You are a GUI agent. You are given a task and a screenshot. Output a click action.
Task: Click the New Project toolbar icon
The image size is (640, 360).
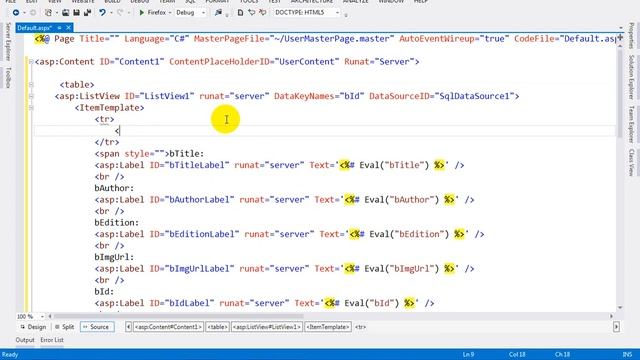48,13
